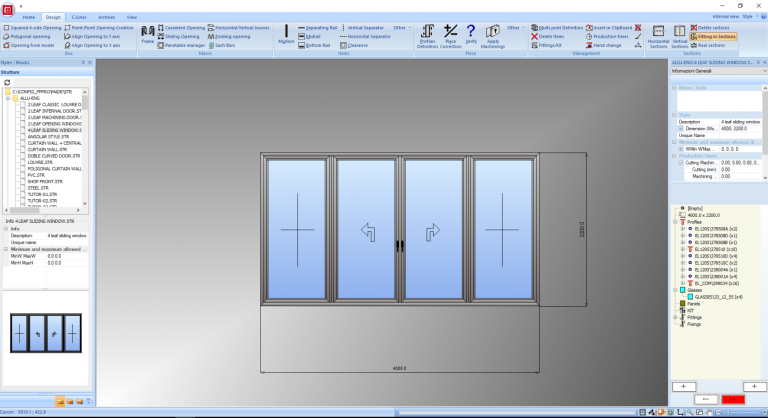Select the Apply Machinings tool
Viewport: 768px width, 418px height.
point(492,35)
